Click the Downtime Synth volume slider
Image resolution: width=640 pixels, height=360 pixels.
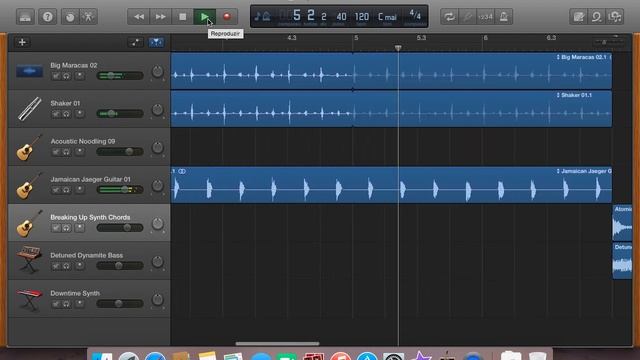point(120,303)
